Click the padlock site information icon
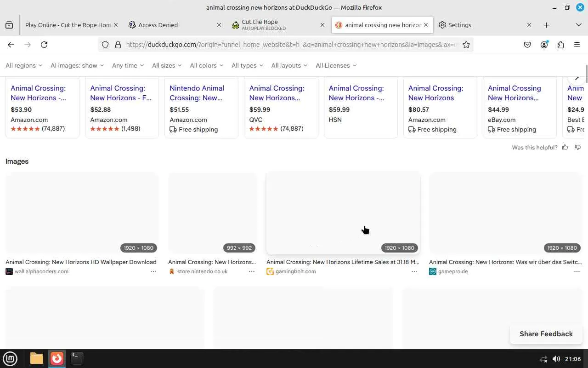 tap(118, 45)
